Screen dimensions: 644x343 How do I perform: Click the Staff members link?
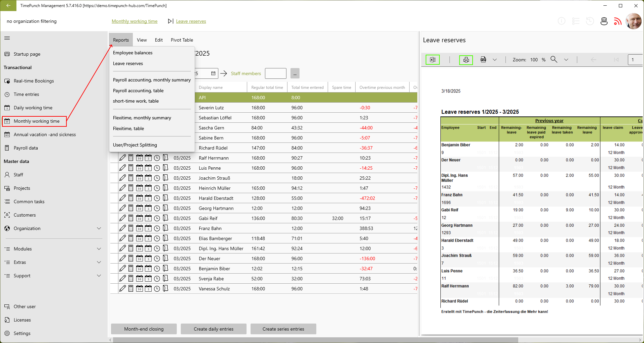tap(246, 73)
